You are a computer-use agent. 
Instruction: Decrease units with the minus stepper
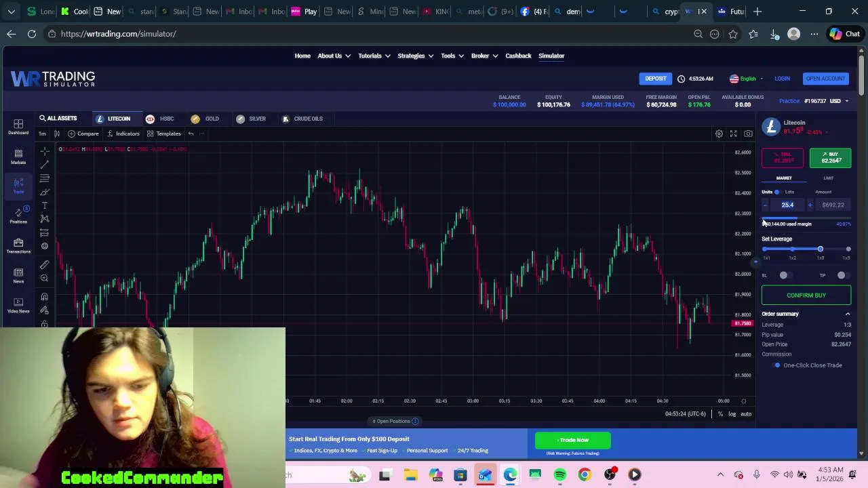pyautogui.click(x=765, y=205)
